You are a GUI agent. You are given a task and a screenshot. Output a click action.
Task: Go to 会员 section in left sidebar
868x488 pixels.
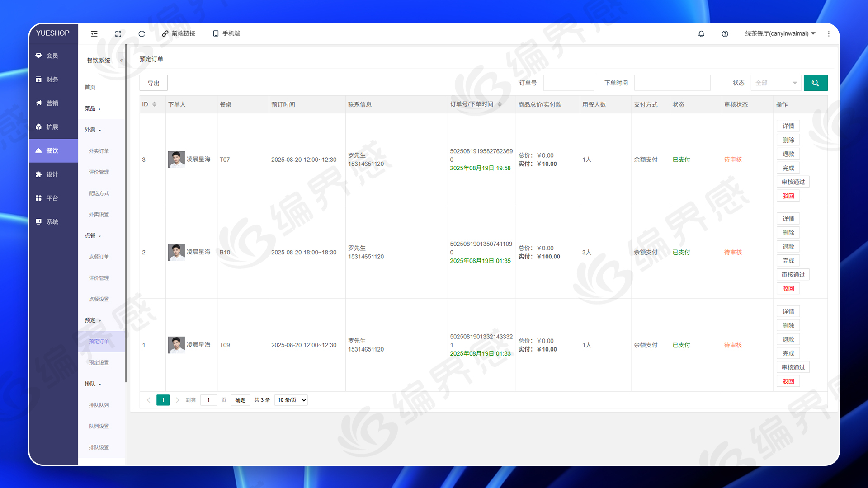point(53,56)
